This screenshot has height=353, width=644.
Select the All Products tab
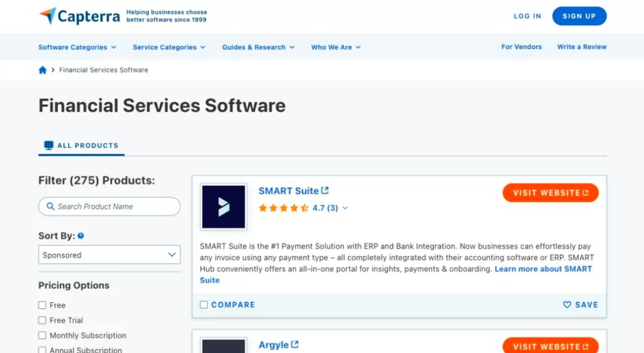tap(81, 146)
